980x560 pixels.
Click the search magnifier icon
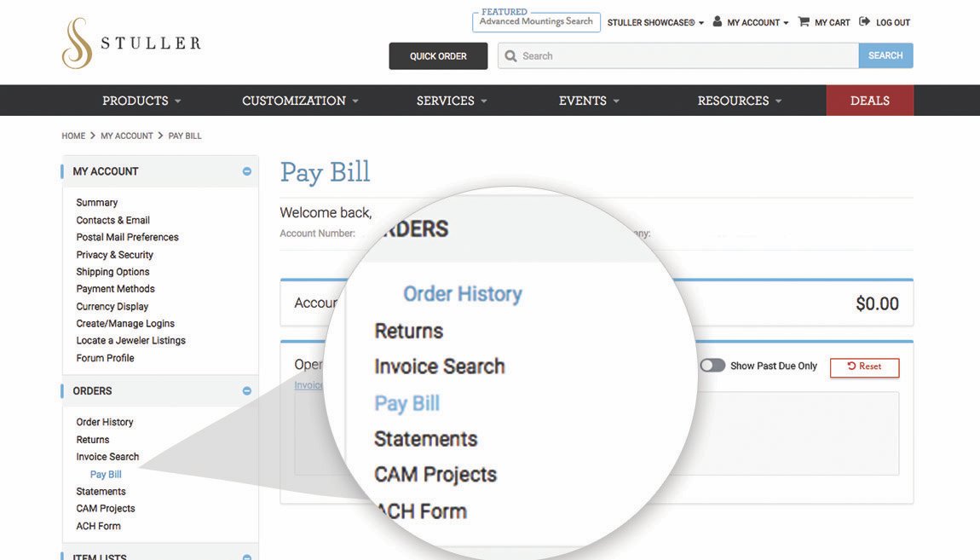(x=510, y=56)
